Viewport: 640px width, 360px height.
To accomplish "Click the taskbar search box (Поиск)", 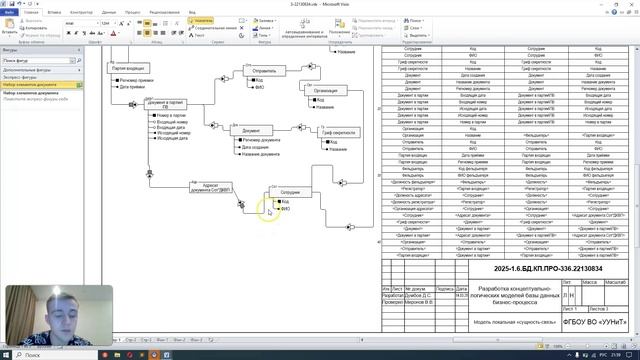I will point(55,355).
